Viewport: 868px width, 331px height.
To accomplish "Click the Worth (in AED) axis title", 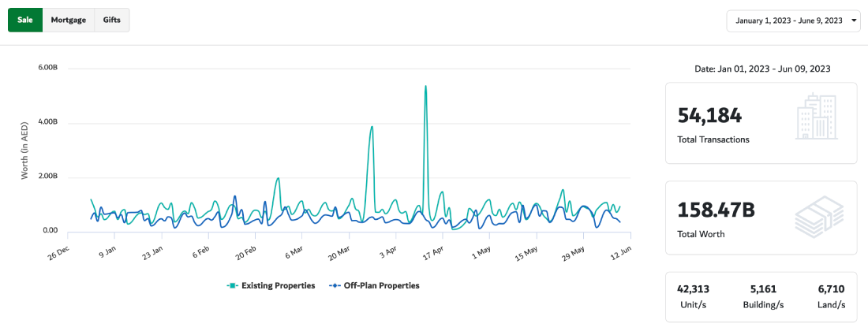I will tap(24, 150).
